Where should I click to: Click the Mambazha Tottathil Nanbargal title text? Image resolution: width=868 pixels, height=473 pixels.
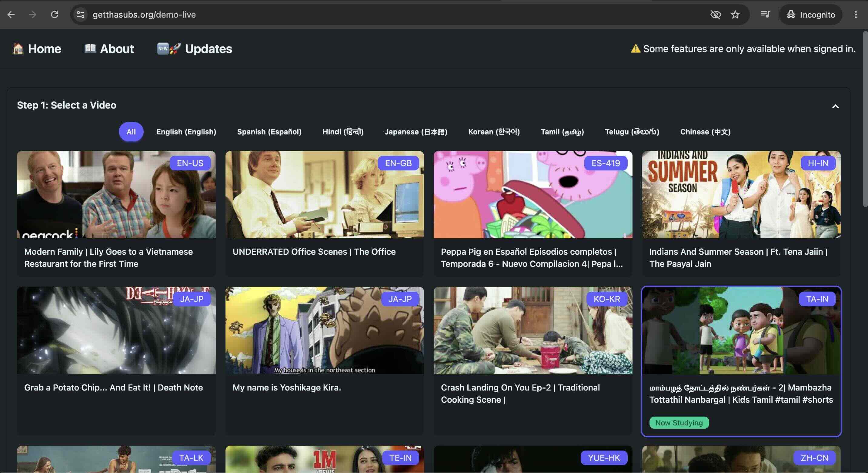741,394
